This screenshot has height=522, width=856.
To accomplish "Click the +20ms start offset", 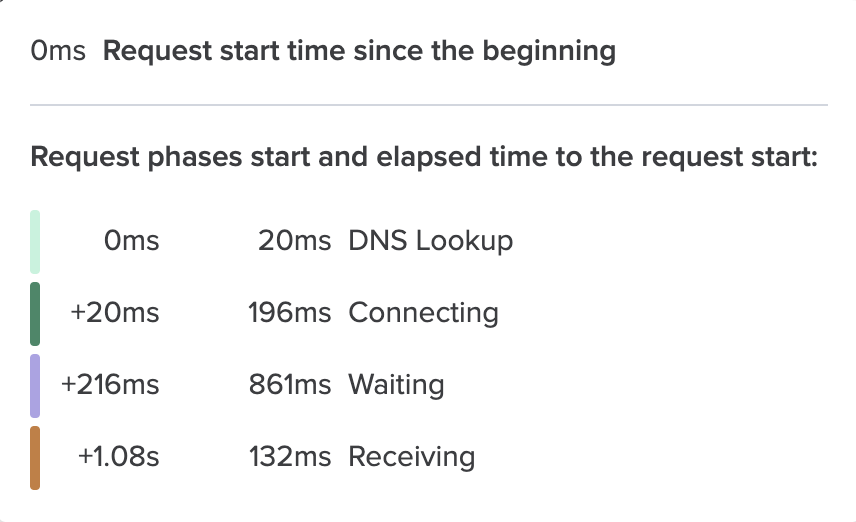I will [x=115, y=313].
